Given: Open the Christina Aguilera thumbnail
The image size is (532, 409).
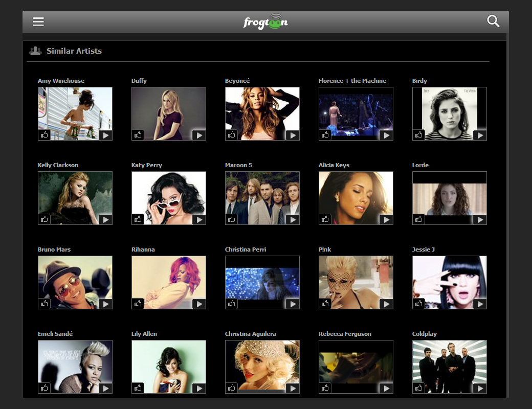Looking at the screenshot, I should coord(262,363).
